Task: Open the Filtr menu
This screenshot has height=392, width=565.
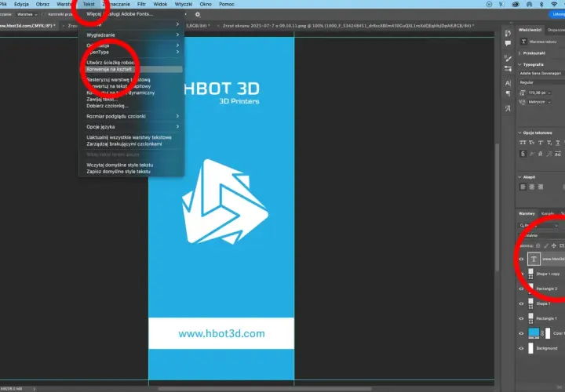Action: [x=141, y=5]
